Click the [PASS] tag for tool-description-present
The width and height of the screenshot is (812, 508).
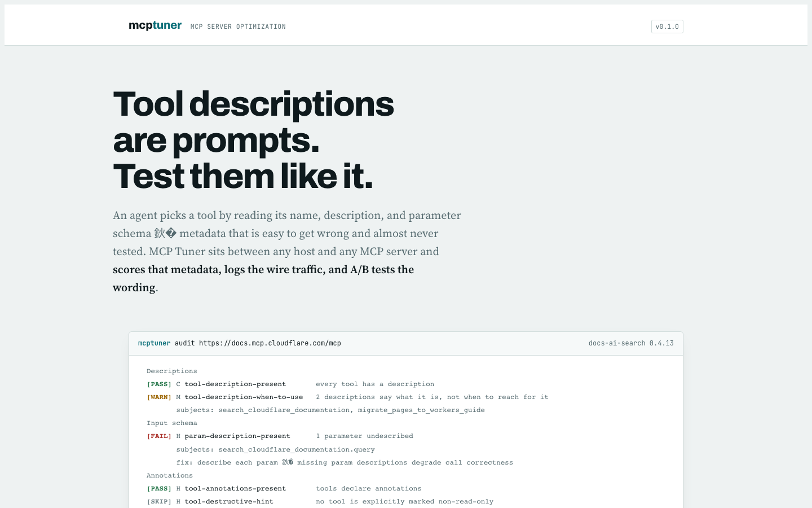tap(159, 384)
